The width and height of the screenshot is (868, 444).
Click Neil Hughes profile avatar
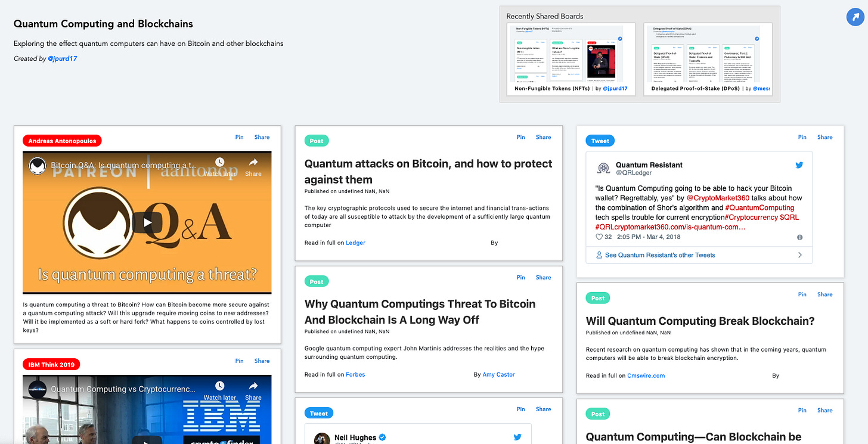point(322,439)
